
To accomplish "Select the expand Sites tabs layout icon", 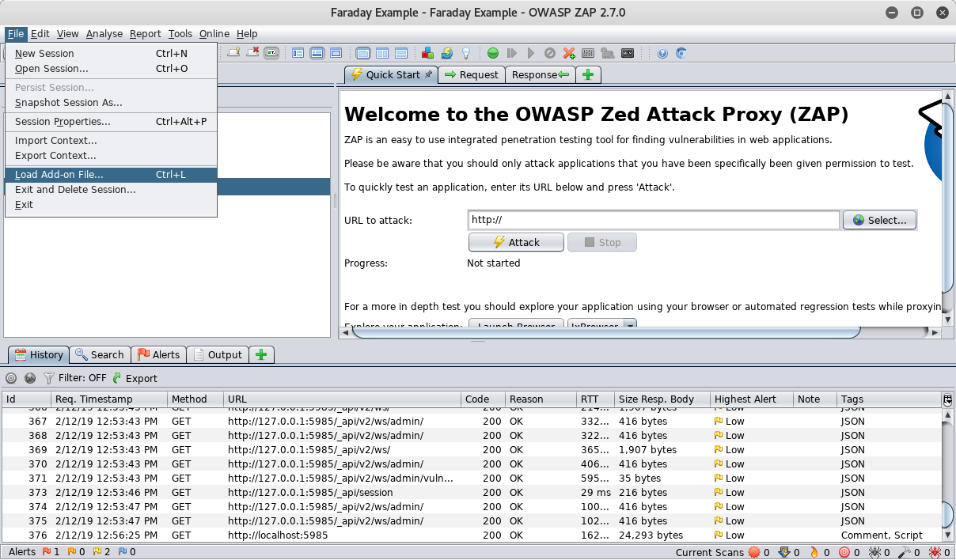I will (298, 53).
